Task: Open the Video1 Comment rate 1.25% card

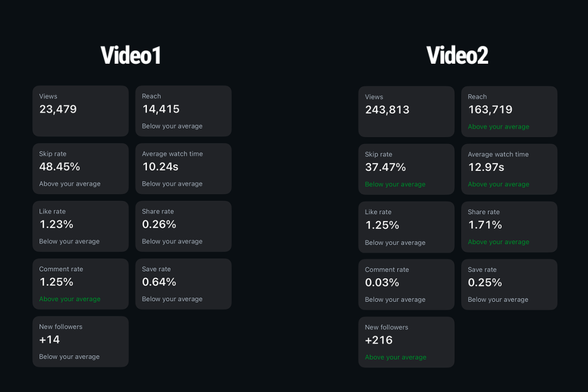Action: pyautogui.click(x=80, y=284)
